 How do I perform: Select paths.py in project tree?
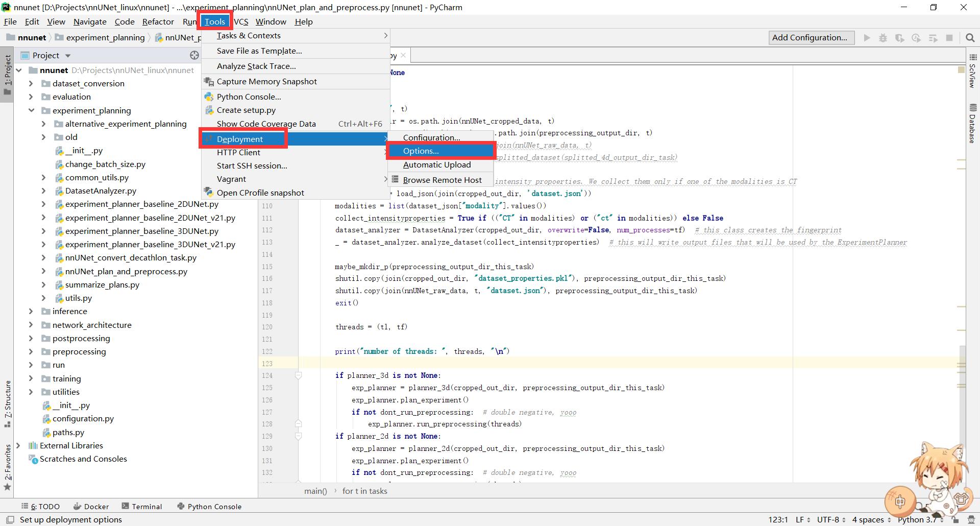click(x=68, y=433)
